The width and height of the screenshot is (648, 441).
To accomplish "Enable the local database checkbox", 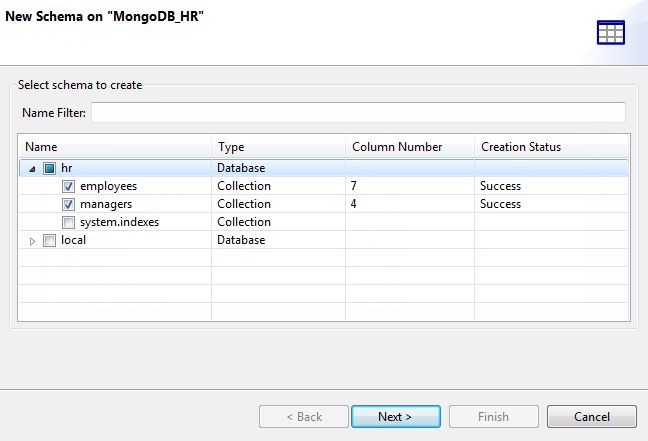I will 49,240.
